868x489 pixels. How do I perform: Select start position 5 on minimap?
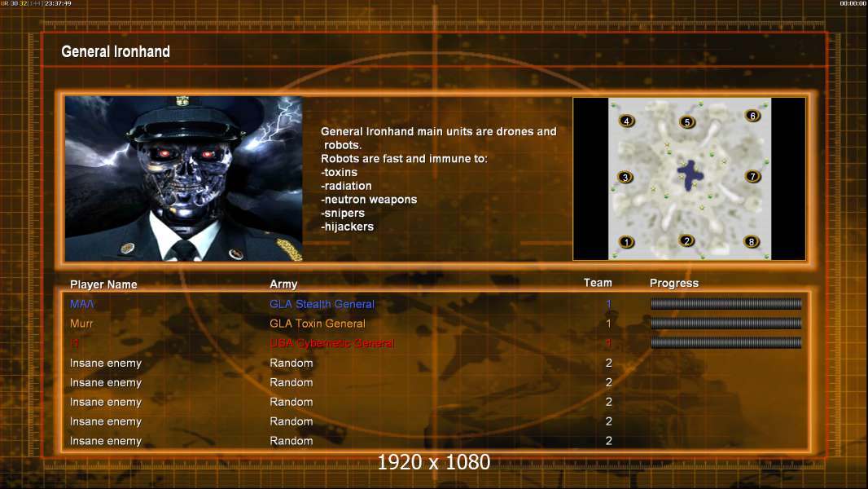(x=686, y=122)
